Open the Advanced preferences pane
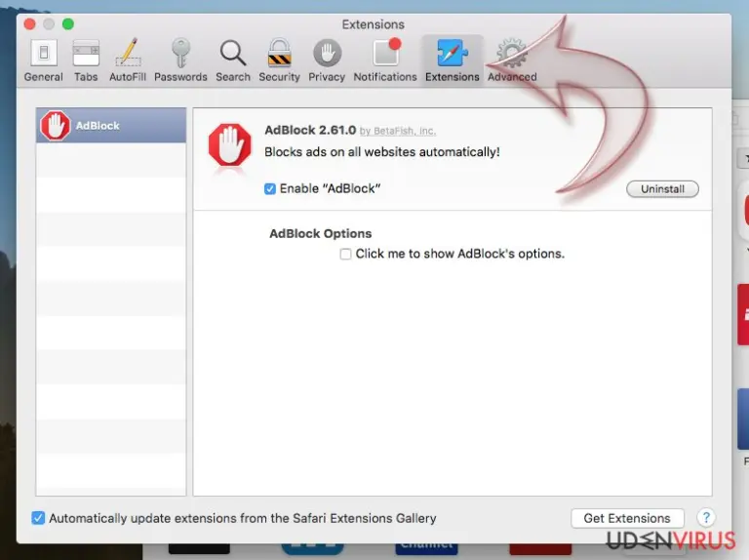This screenshot has width=749, height=560. point(512,60)
